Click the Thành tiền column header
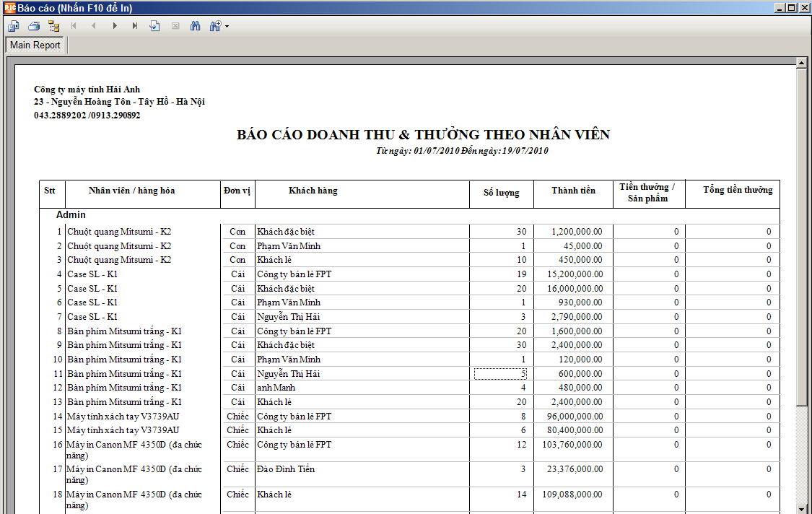Screen dimensions: 812x514 pos(573,191)
